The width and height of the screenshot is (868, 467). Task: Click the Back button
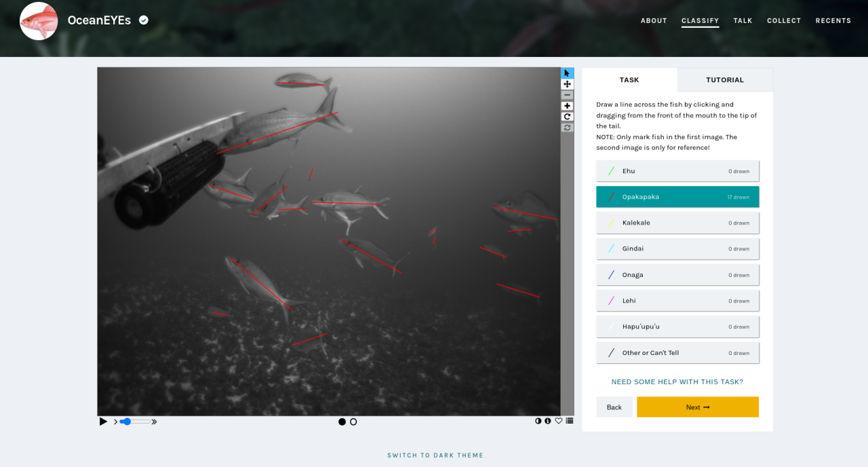(x=614, y=407)
